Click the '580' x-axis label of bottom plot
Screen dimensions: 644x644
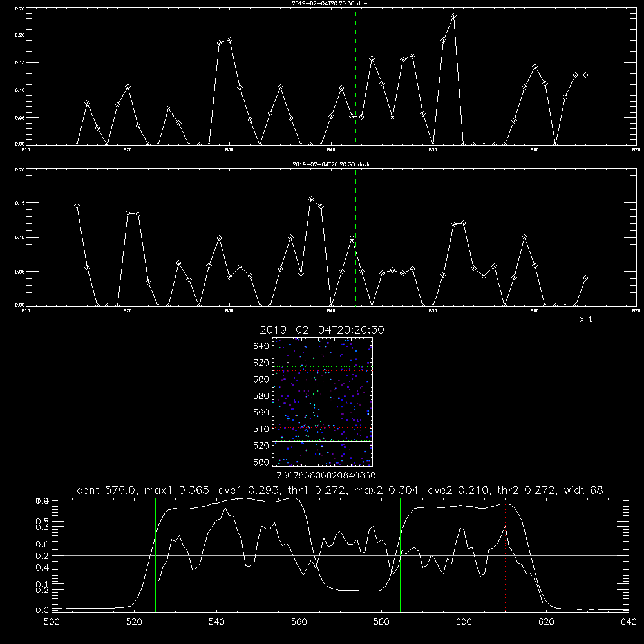click(x=381, y=622)
